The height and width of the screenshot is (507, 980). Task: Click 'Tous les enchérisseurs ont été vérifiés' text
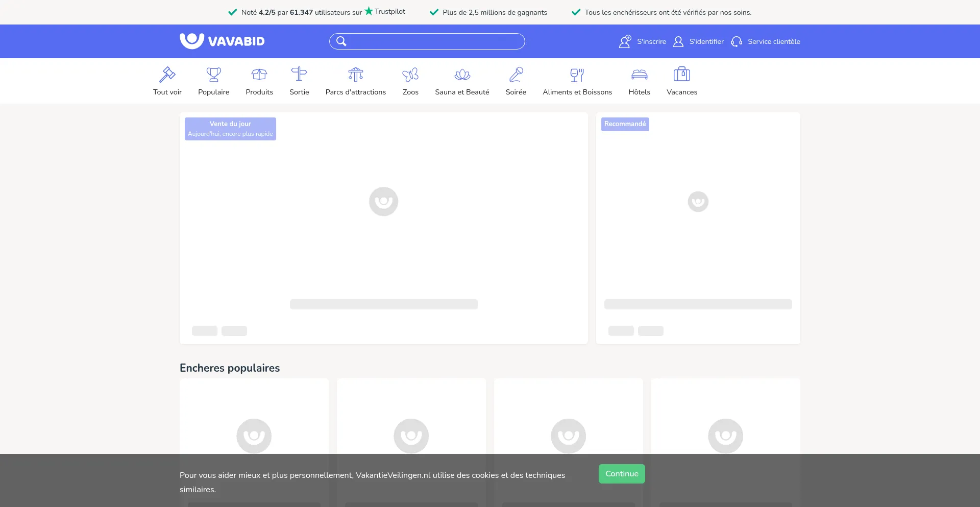click(668, 12)
